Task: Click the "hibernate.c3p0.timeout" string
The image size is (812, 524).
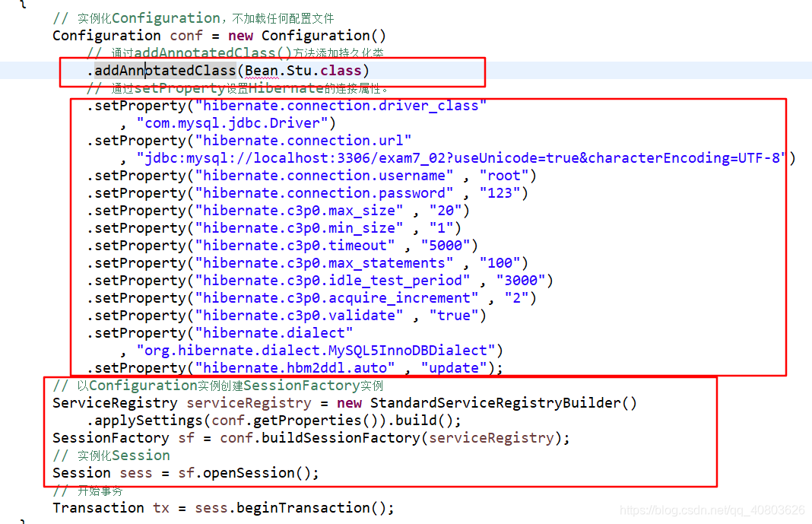Action: pos(295,246)
